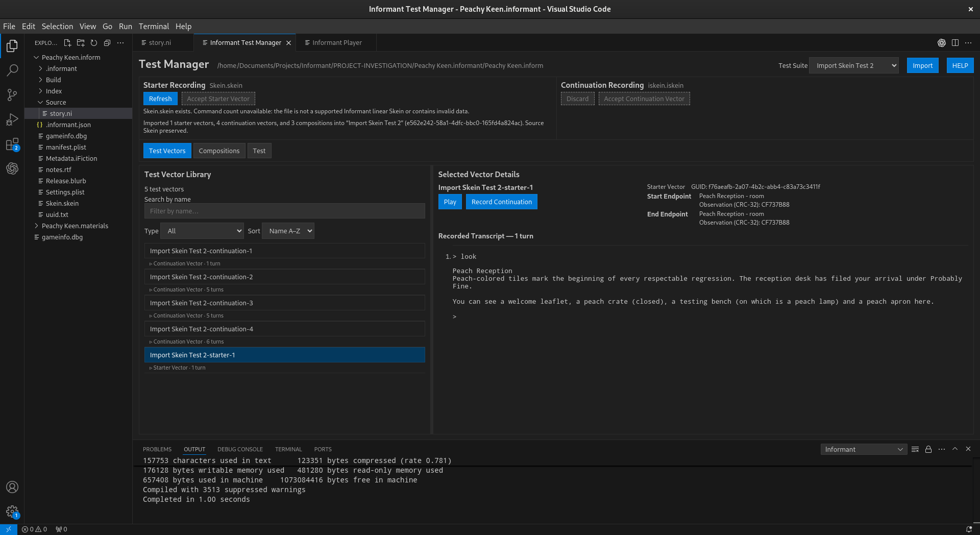Open the ChatGPT sidebar icon
Image resolution: width=980 pixels, height=535 pixels.
[x=12, y=168]
